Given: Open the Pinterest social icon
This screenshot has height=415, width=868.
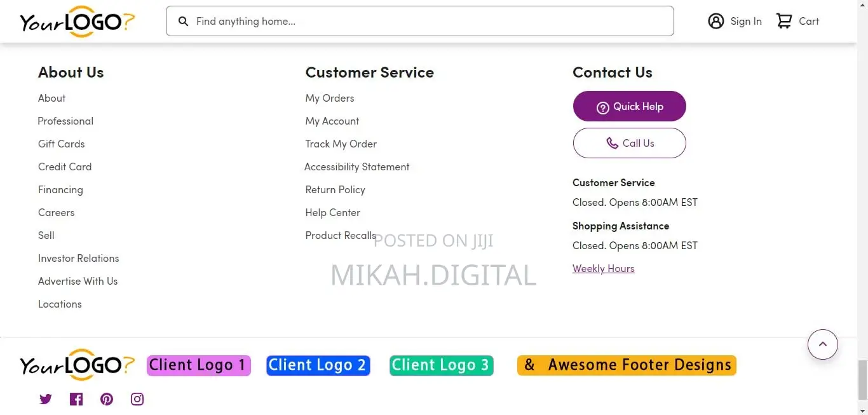Looking at the screenshot, I should 106,399.
